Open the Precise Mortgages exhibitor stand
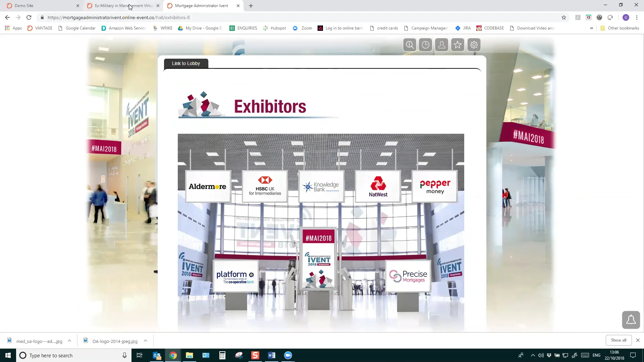The width and height of the screenshot is (644, 362). coord(408,276)
